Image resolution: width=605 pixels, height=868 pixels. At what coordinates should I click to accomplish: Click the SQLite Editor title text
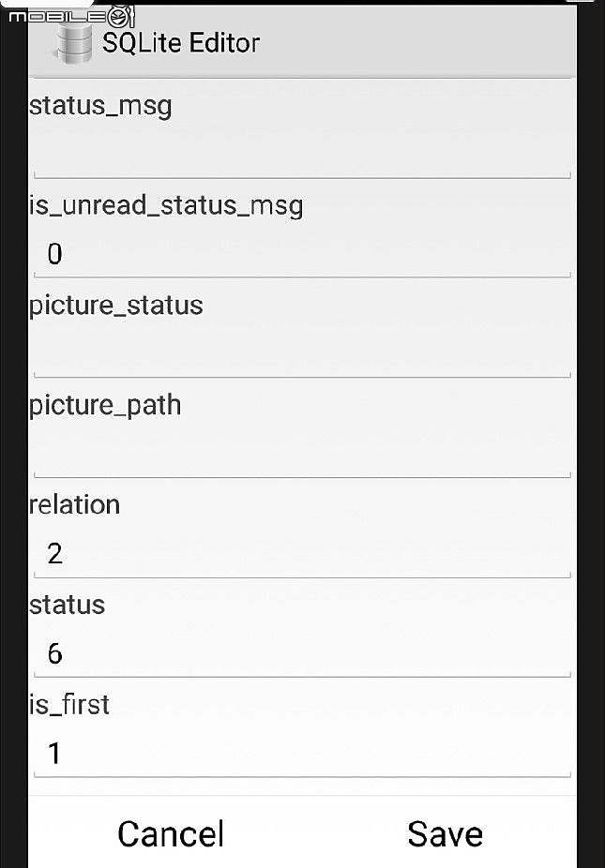point(181,43)
